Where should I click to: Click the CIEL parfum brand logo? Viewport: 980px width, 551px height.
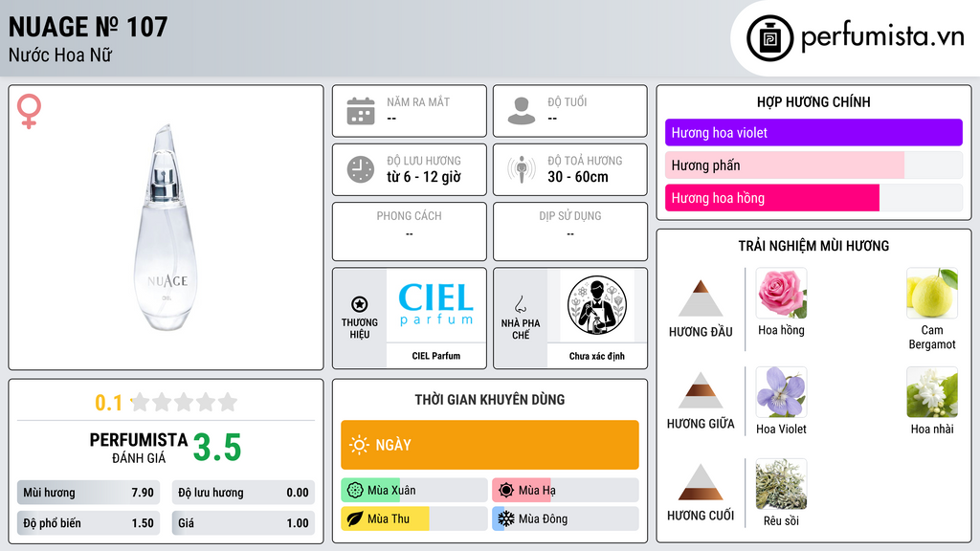[x=436, y=304]
